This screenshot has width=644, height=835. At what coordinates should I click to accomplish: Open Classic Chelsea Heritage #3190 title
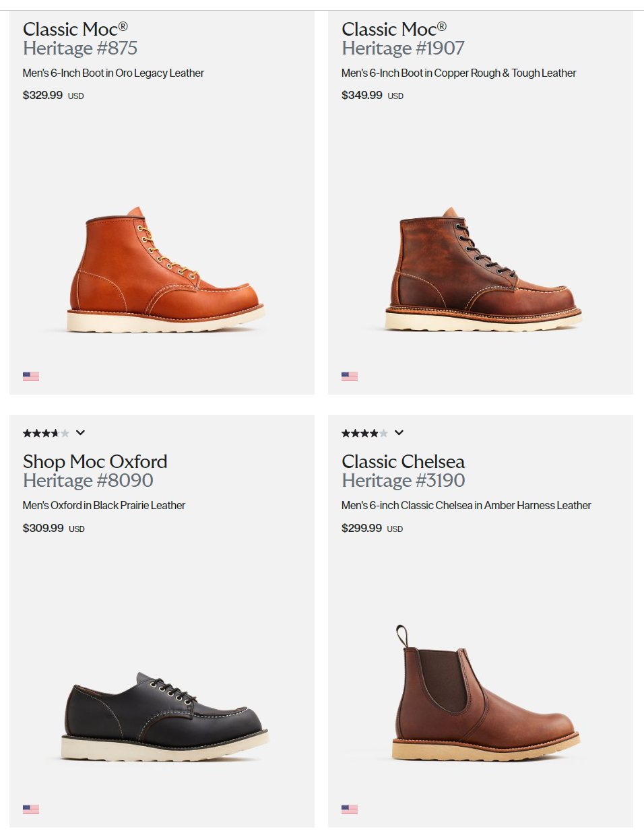[x=403, y=471]
